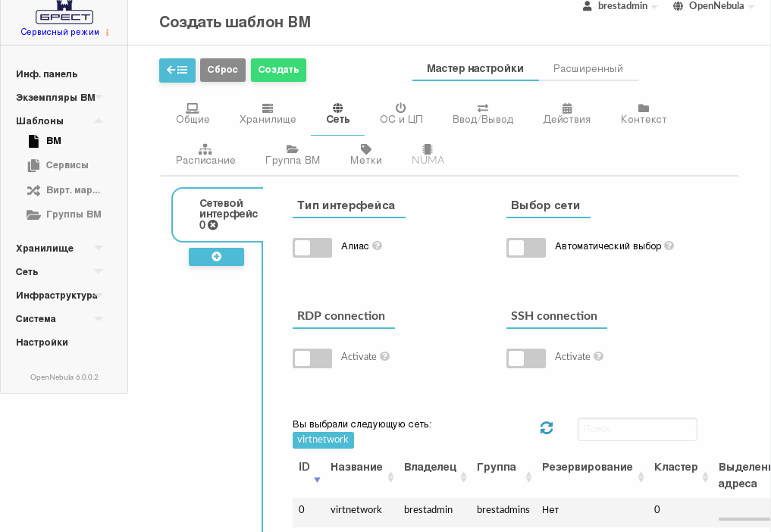Screen dimensions: 771x532
Task: Toggle the Алиас switch
Action: (312, 248)
